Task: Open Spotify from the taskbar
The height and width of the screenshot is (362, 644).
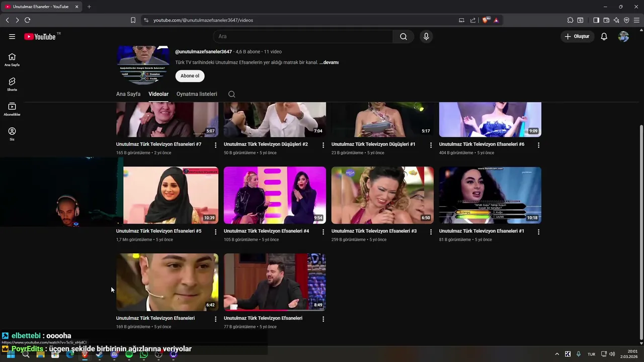Action: 129,354
